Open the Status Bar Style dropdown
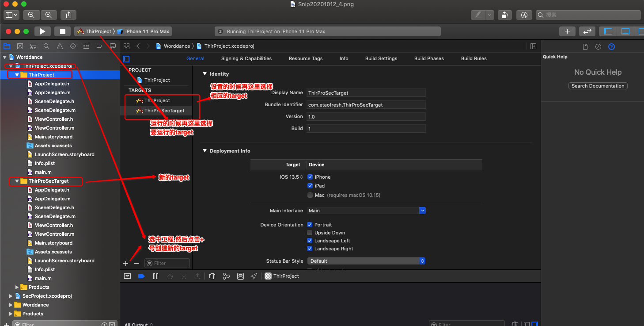The image size is (644, 326). pyautogui.click(x=366, y=261)
